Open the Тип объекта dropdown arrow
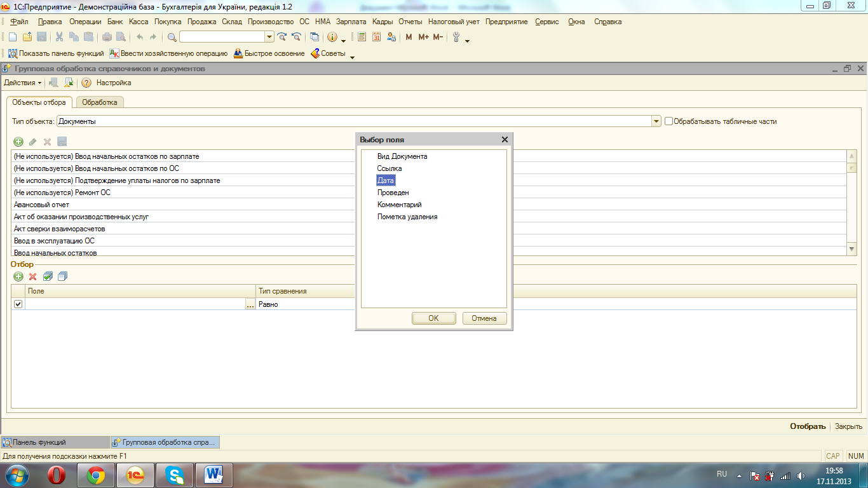 click(x=656, y=121)
